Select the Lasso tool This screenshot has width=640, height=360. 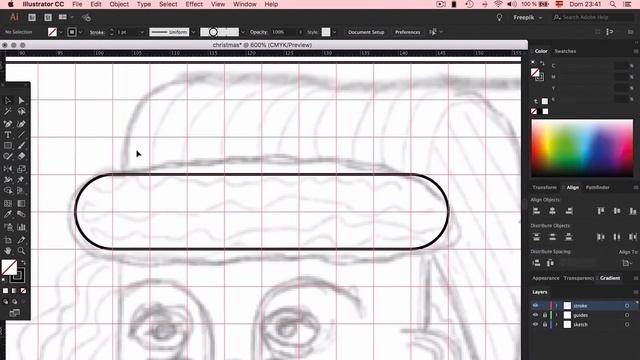click(21, 111)
